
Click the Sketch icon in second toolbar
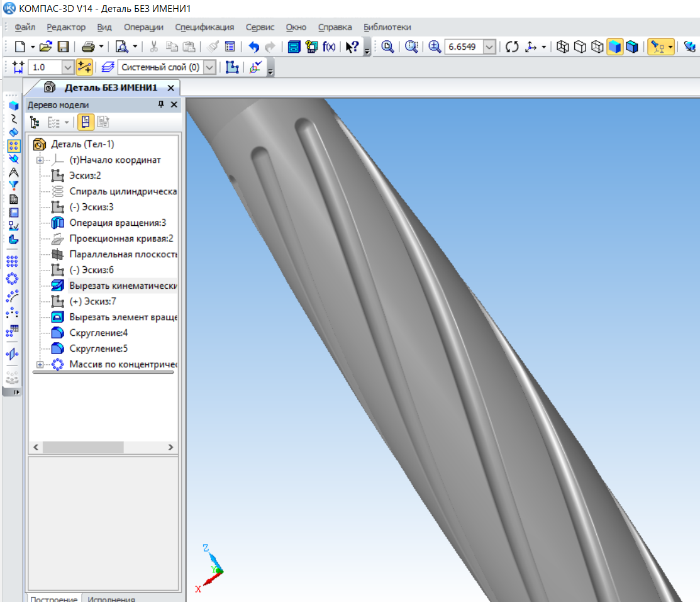click(x=232, y=67)
